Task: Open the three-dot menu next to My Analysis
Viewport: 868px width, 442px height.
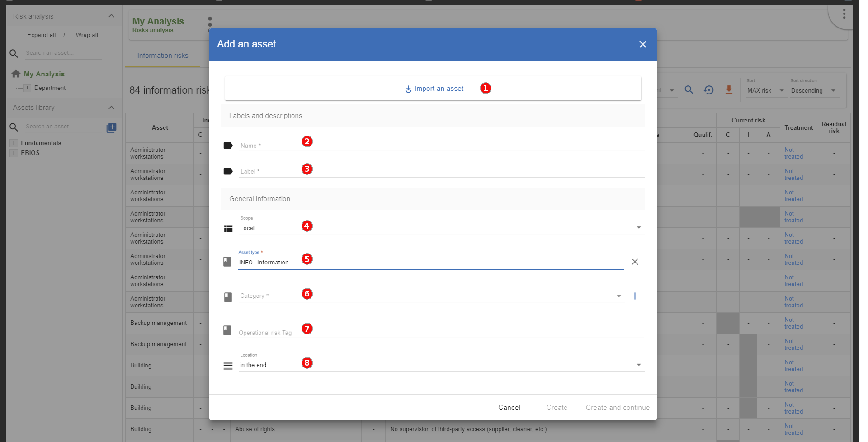Action: [x=209, y=24]
